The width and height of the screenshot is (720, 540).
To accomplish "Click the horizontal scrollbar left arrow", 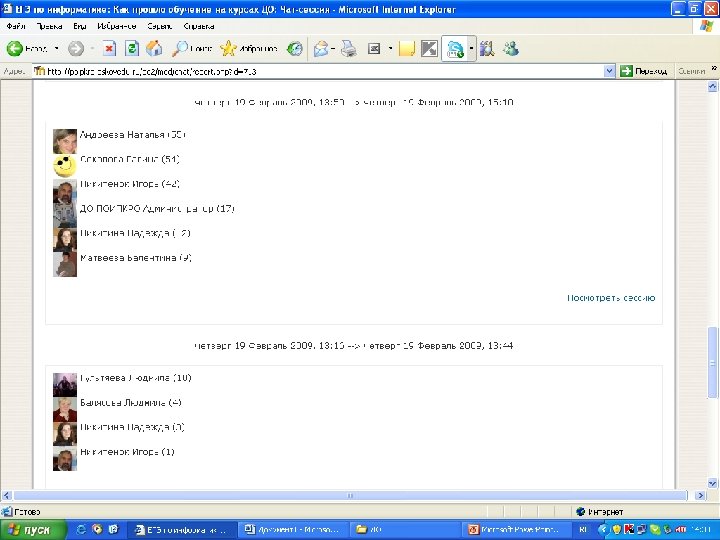I will [6, 495].
